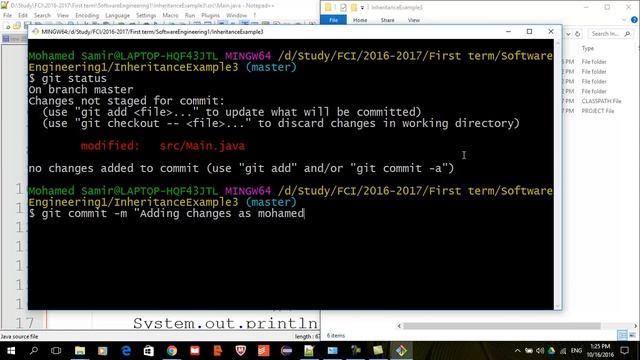
Task: Click 'src/Main.java' modified file text
Action: (x=202, y=146)
